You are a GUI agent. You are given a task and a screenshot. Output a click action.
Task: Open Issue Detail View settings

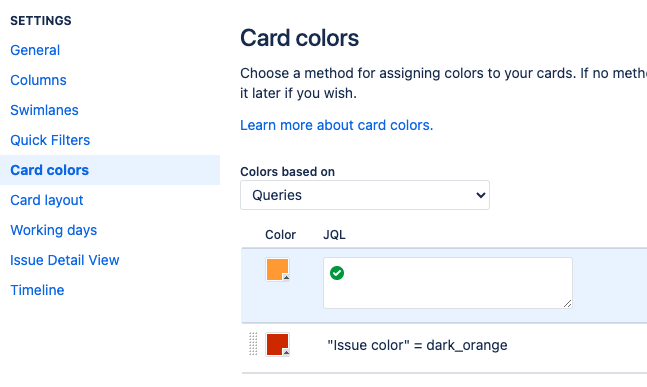[65, 260]
